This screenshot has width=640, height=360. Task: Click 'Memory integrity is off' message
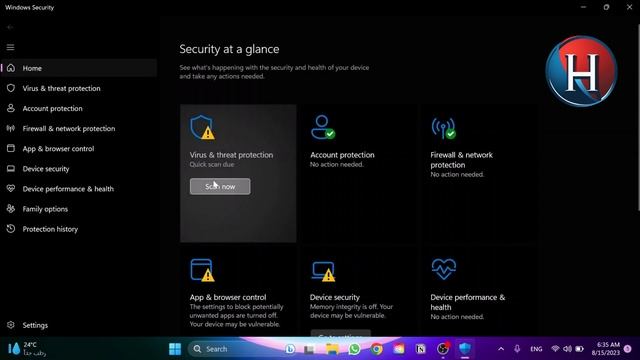(351, 311)
